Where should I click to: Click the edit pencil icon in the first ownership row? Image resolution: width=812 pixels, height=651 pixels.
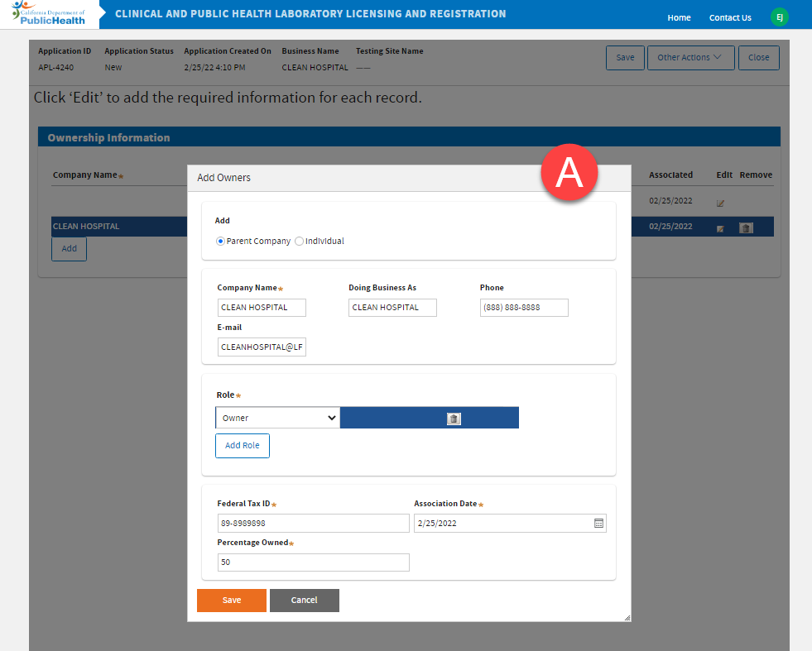(720, 203)
